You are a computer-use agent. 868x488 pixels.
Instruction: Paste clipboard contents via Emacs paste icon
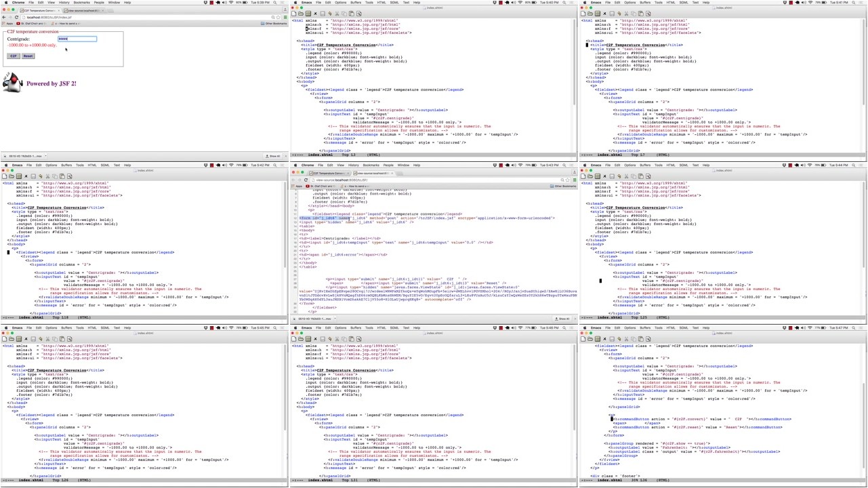coord(352,14)
